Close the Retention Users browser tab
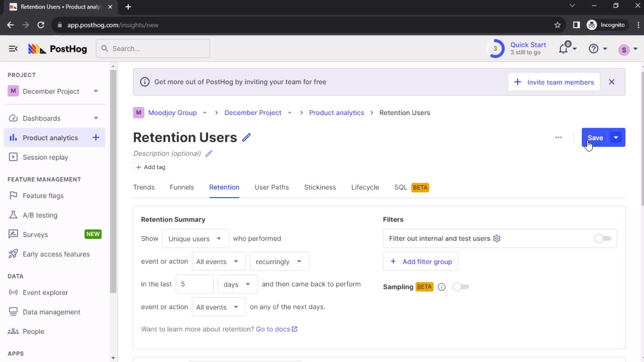644x362 pixels. tap(110, 7)
